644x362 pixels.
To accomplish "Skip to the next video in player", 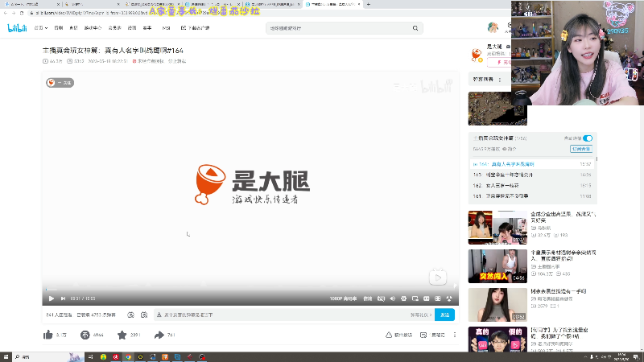I will point(63,298).
